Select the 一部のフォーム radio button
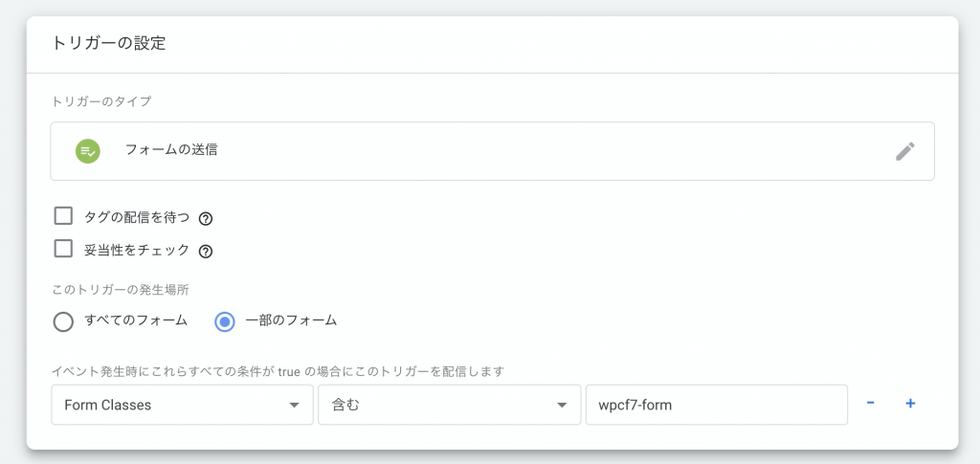Viewport: 980px width, 464px height. [224, 321]
